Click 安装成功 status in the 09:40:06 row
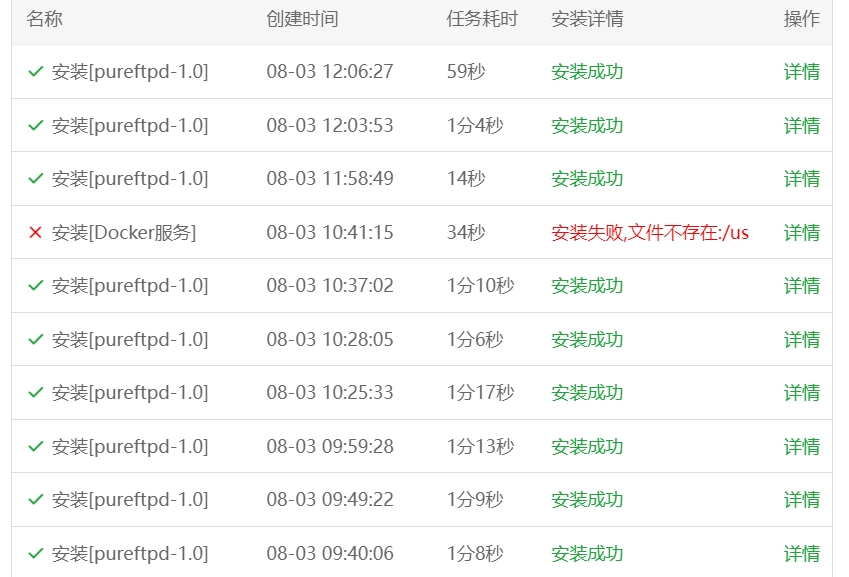849x577 pixels. pyautogui.click(x=587, y=554)
